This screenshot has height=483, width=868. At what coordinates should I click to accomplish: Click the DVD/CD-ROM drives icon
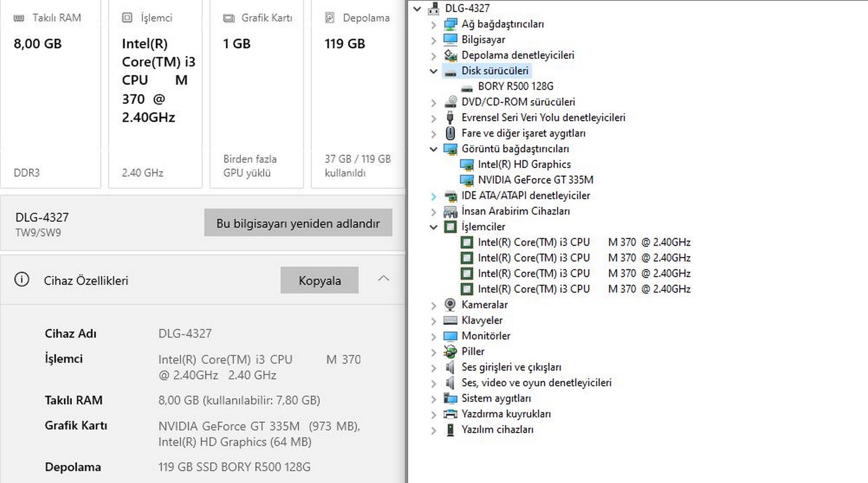click(x=450, y=102)
